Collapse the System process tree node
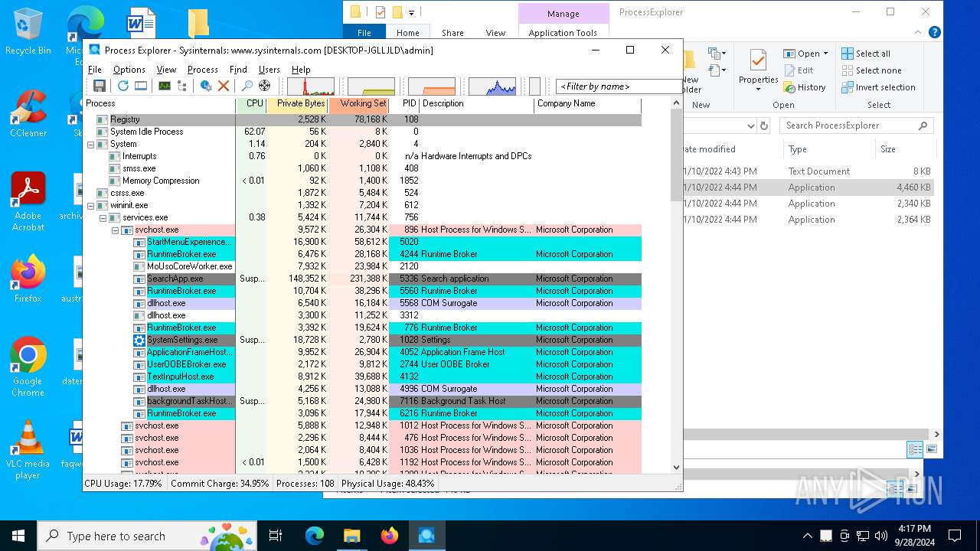The width and height of the screenshot is (980, 551). 90,144
